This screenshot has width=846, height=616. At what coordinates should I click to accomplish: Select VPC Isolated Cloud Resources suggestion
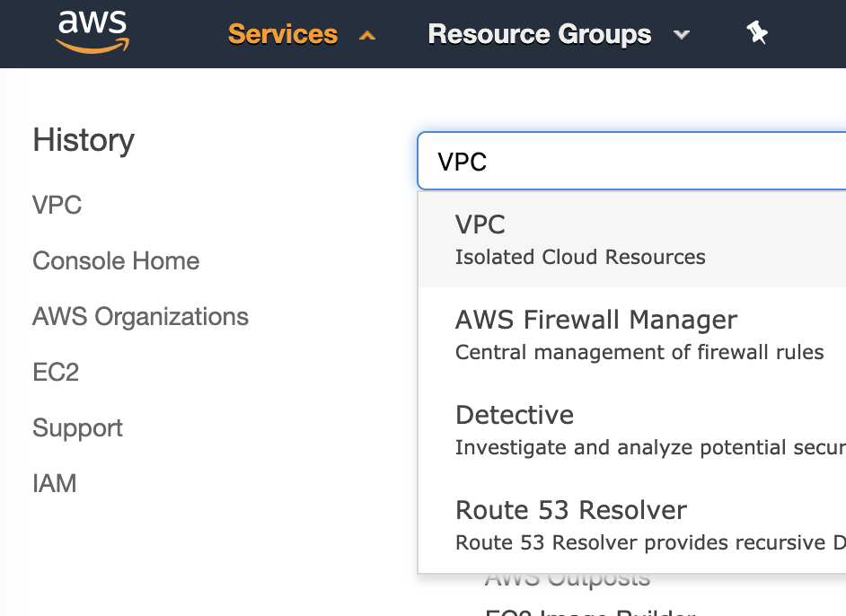(631, 240)
